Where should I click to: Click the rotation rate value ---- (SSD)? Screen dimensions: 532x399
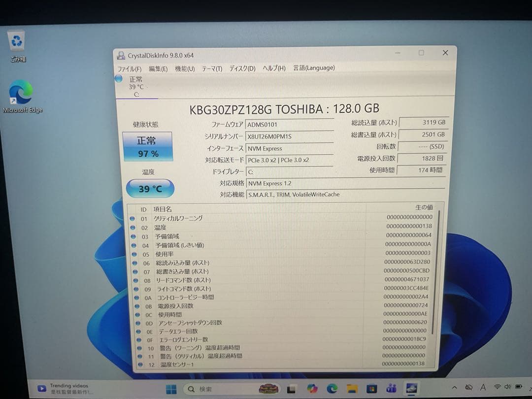click(x=423, y=147)
